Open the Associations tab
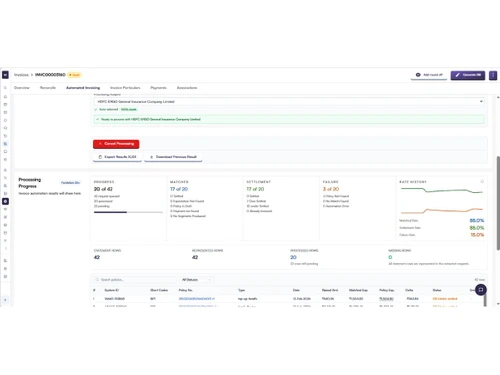The width and height of the screenshot is (500, 375). (x=187, y=88)
